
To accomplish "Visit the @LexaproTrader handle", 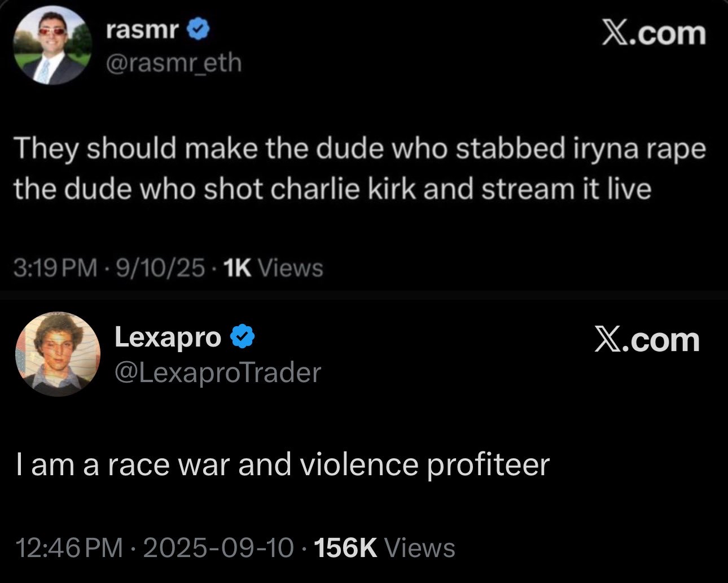I will [x=218, y=372].
